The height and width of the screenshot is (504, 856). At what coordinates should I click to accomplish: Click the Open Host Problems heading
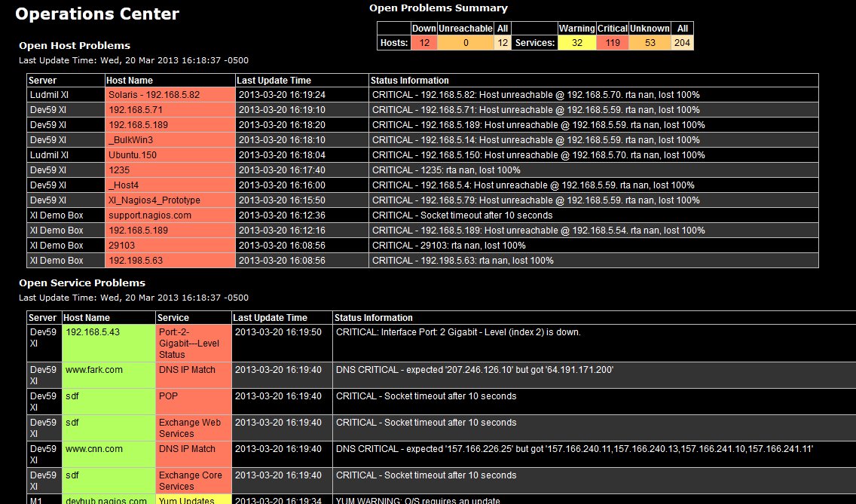75,46
